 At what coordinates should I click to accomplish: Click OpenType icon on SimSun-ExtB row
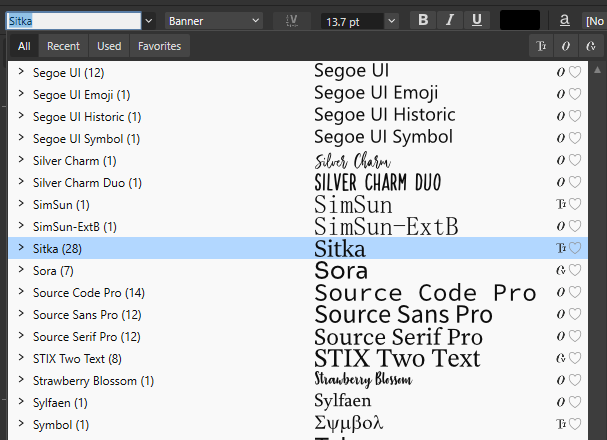tap(561, 226)
